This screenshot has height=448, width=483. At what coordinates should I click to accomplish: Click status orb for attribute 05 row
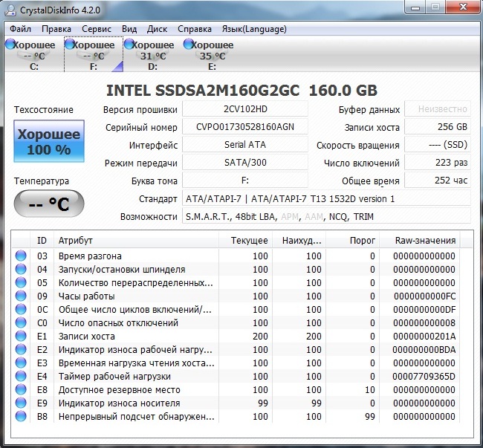pos(21,282)
